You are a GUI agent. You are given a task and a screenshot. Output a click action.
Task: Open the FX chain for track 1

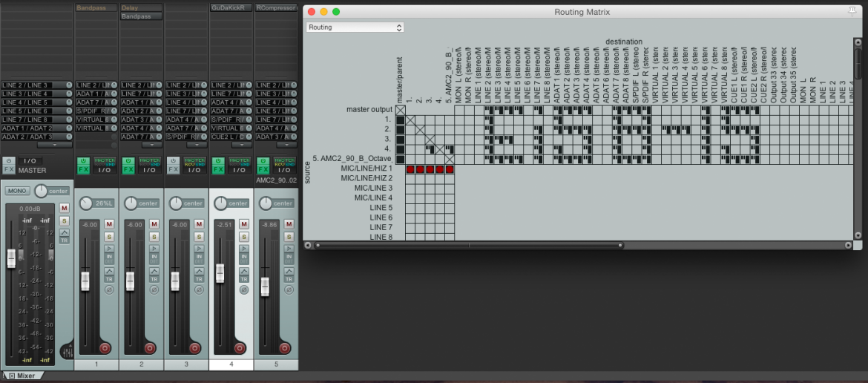[83, 169]
